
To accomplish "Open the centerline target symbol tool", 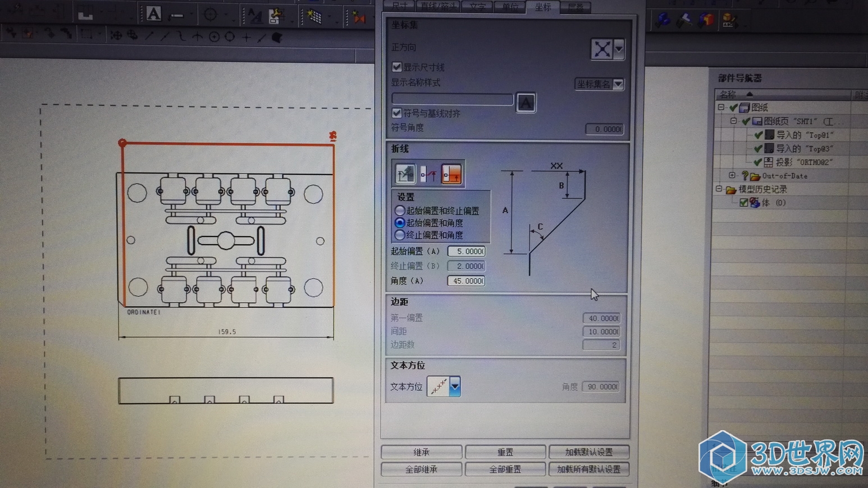I will (x=211, y=15).
